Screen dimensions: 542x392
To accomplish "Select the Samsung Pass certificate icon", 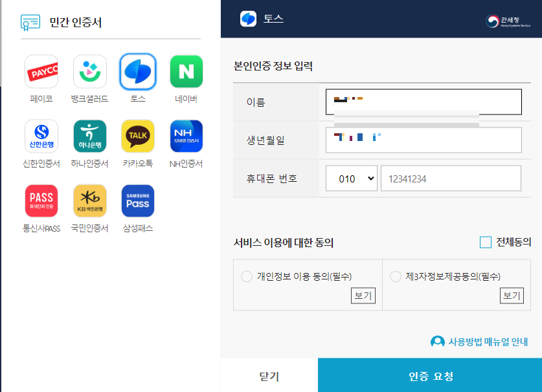I will [138, 201].
